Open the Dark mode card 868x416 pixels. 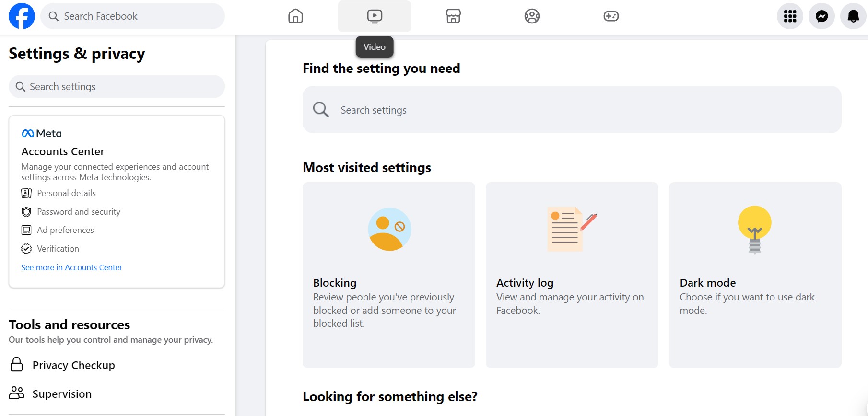[x=755, y=275]
